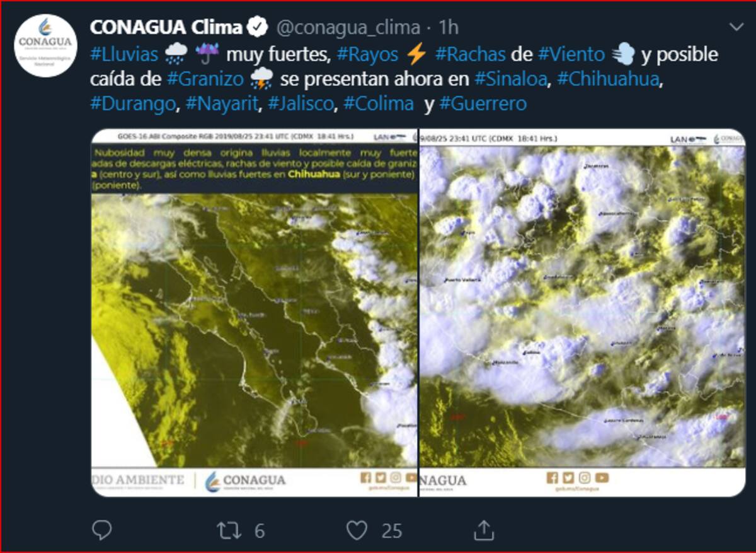Screen dimensions: 756x553
Task: View the 1h timestamp permalink
Action: [x=448, y=28]
